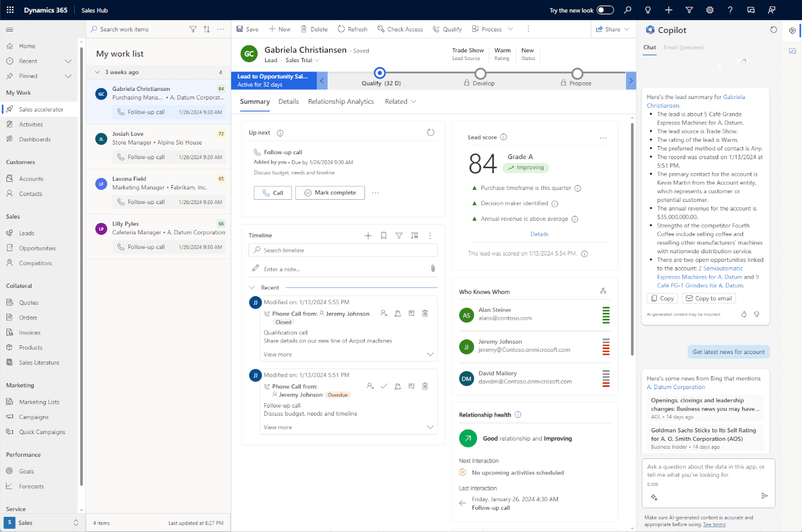Expand the Pinned menu in sidebar
Viewport: 802px width, 532px height.
tap(68, 76)
